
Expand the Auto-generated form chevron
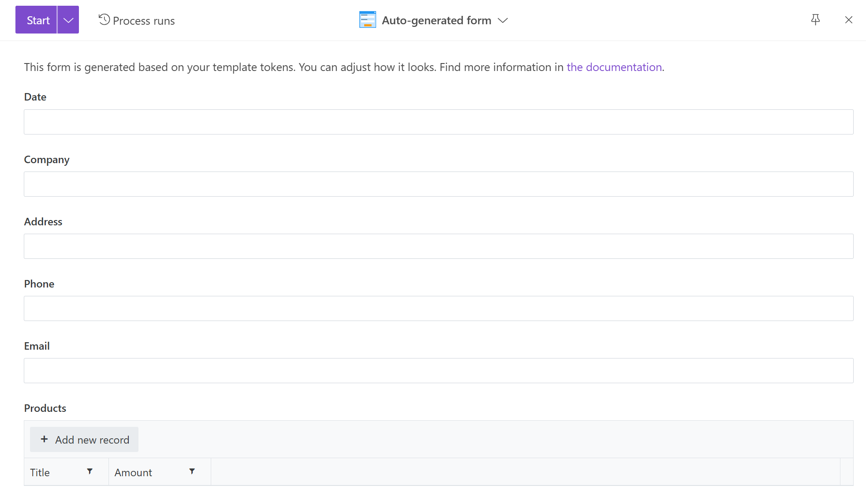503,20
